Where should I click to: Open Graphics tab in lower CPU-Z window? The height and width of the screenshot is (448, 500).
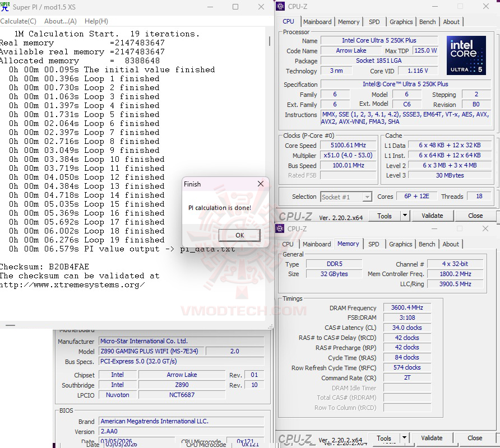(401, 244)
